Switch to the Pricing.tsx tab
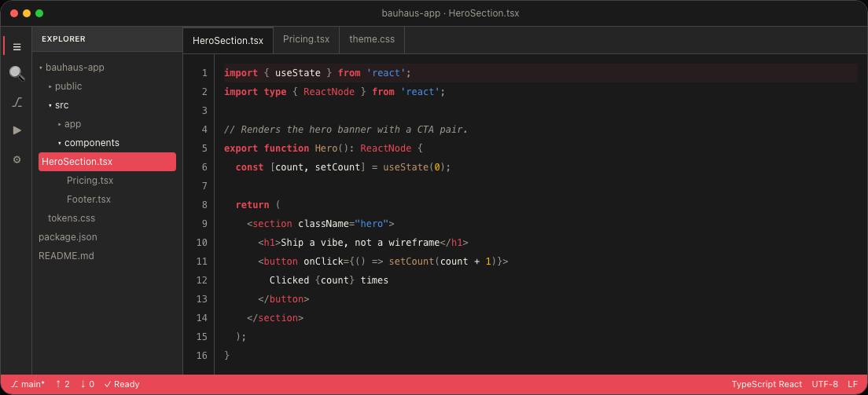 tap(306, 40)
